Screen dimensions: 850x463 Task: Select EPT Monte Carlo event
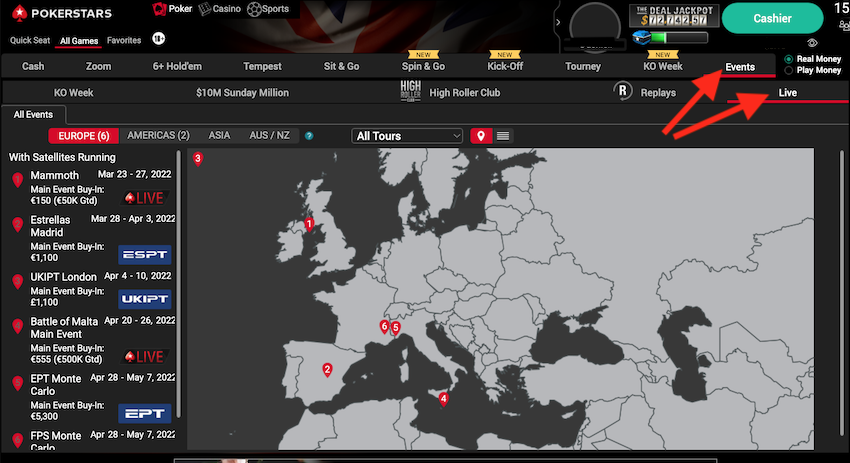tap(56, 385)
